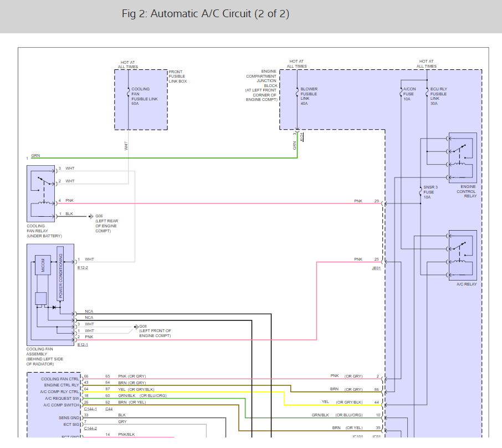Click the ECU RLY Fusible Link 30A symbol
Viewport: 502px width, 448px height.
click(427, 93)
